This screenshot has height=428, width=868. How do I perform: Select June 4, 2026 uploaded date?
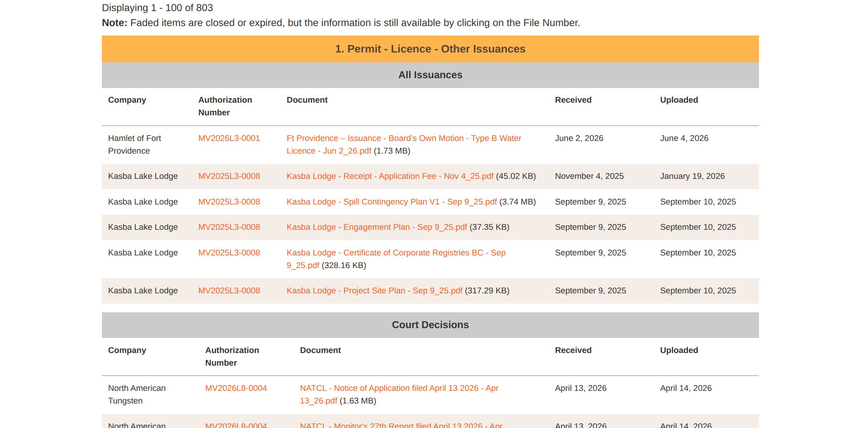tap(684, 138)
